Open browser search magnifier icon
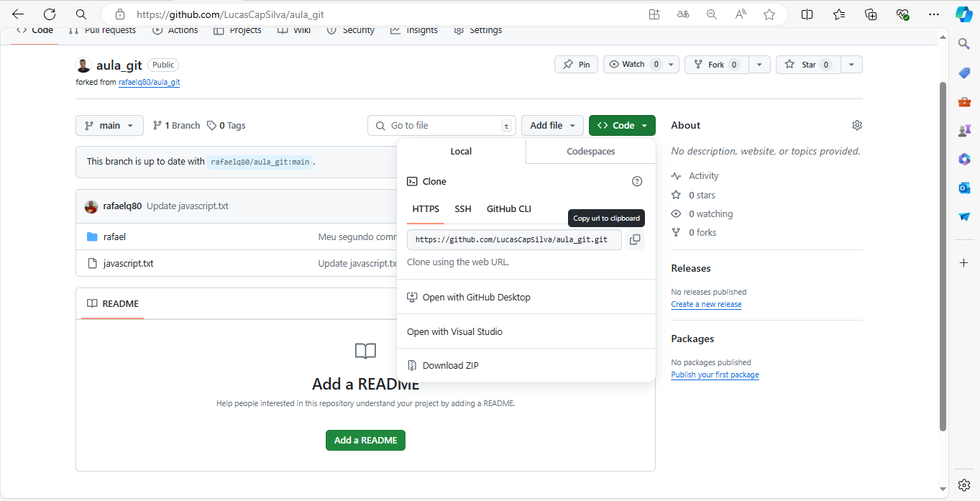Viewport: 980px width, 501px height. (81, 14)
